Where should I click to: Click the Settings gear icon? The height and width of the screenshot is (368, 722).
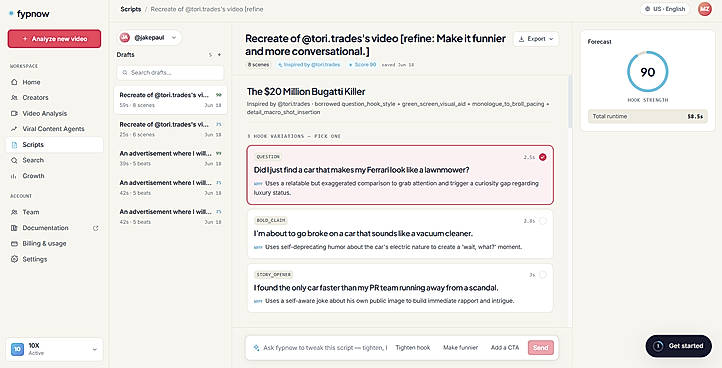pos(14,259)
